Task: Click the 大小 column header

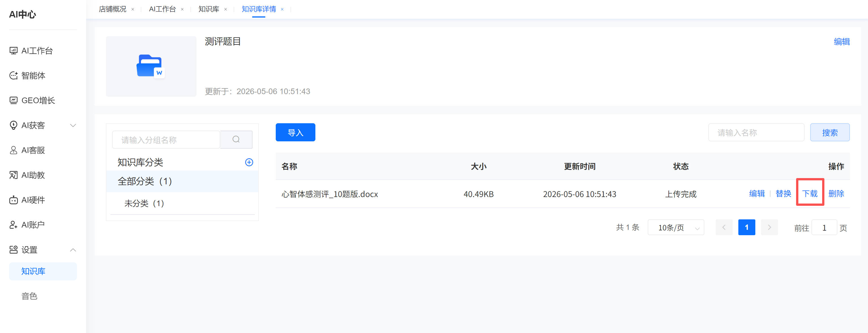Action: [x=478, y=166]
